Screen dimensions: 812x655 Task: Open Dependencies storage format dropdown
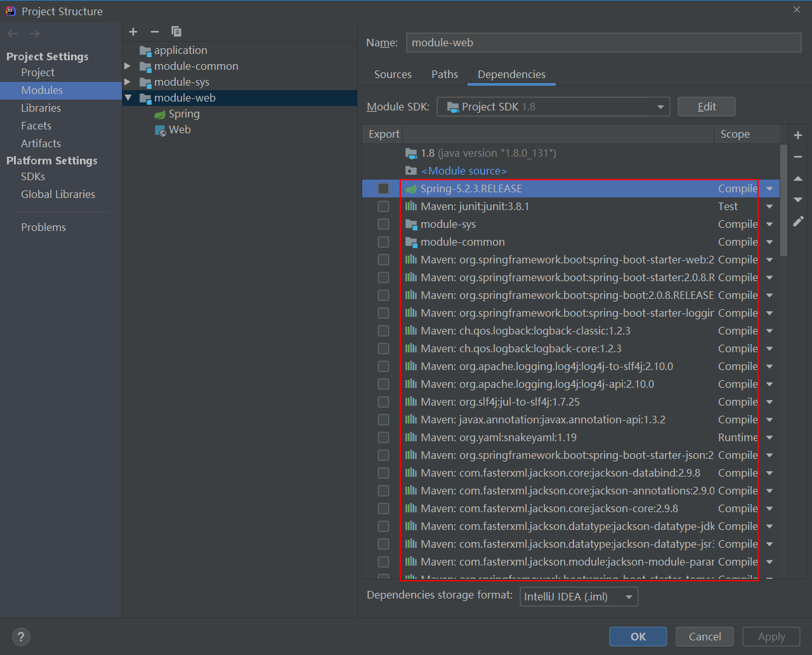click(x=579, y=597)
